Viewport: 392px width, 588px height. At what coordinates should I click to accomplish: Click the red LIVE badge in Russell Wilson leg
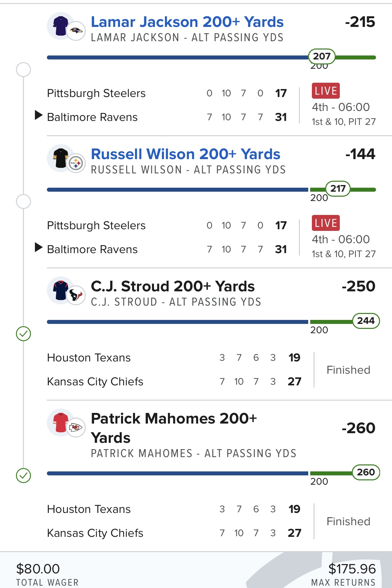pyautogui.click(x=326, y=223)
